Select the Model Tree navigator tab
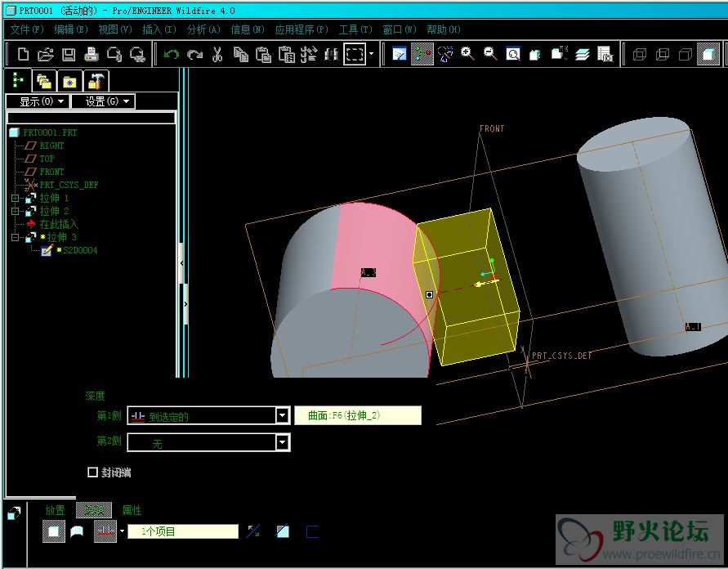The image size is (728, 569). (18, 80)
